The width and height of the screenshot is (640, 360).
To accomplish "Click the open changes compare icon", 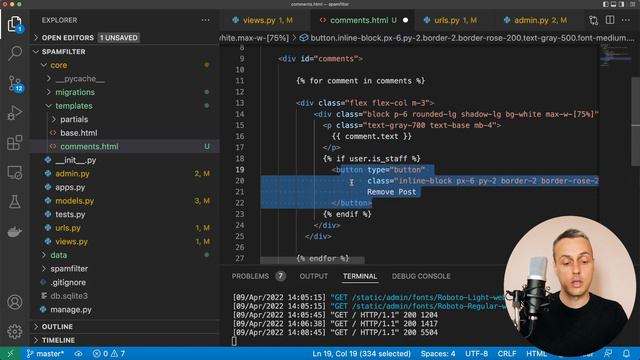I will click(x=593, y=20).
